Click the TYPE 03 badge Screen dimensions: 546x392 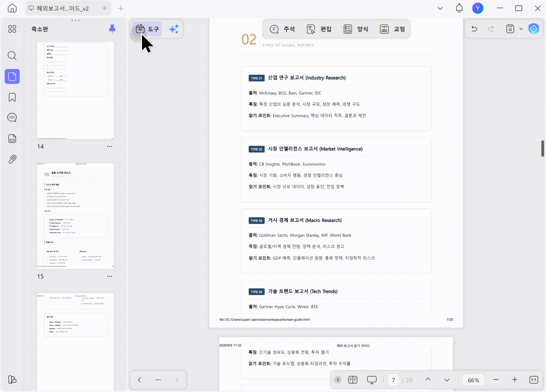click(x=256, y=221)
